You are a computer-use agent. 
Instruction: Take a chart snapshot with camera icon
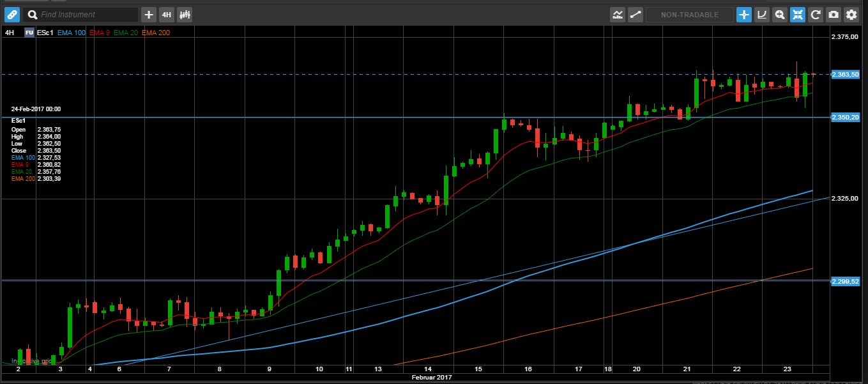click(x=834, y=14)
